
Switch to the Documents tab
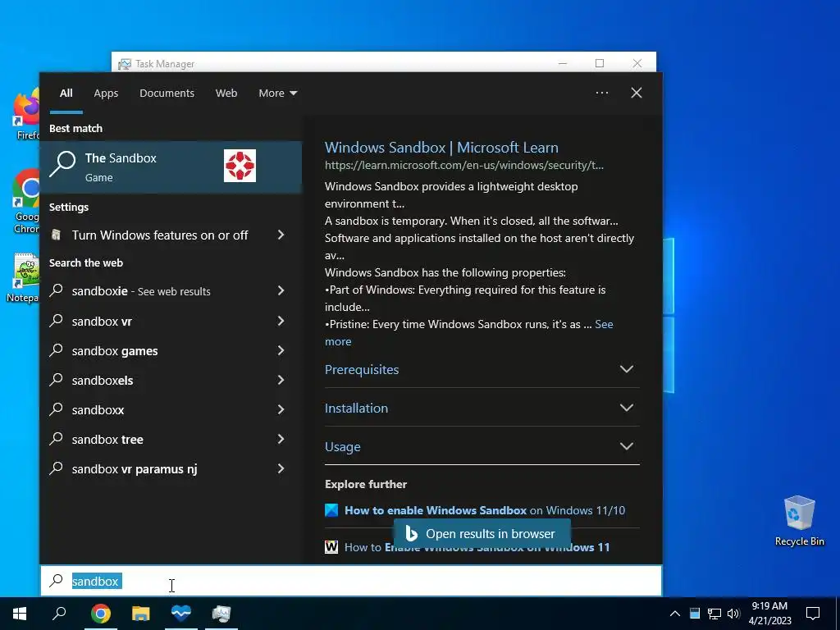(167, 94)
